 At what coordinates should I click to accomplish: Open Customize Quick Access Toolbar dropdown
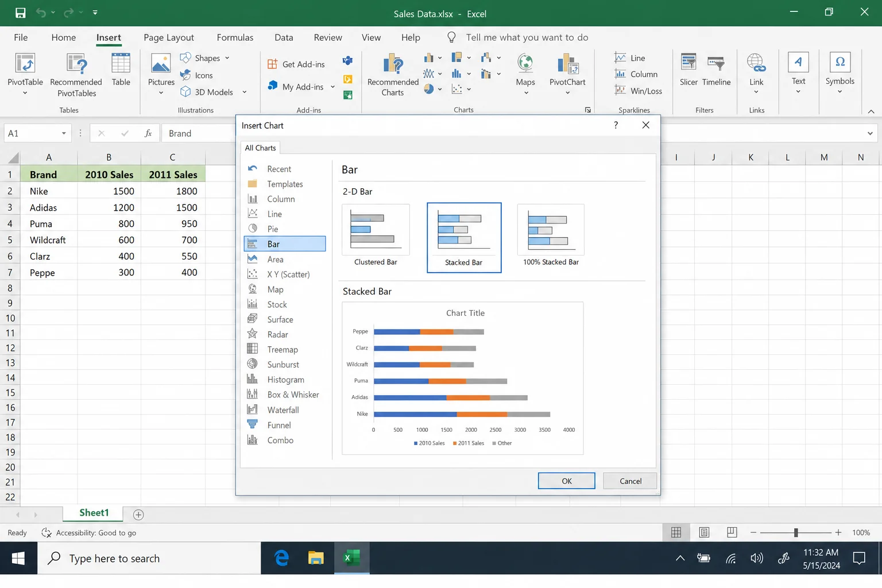(x=95, y=13)
